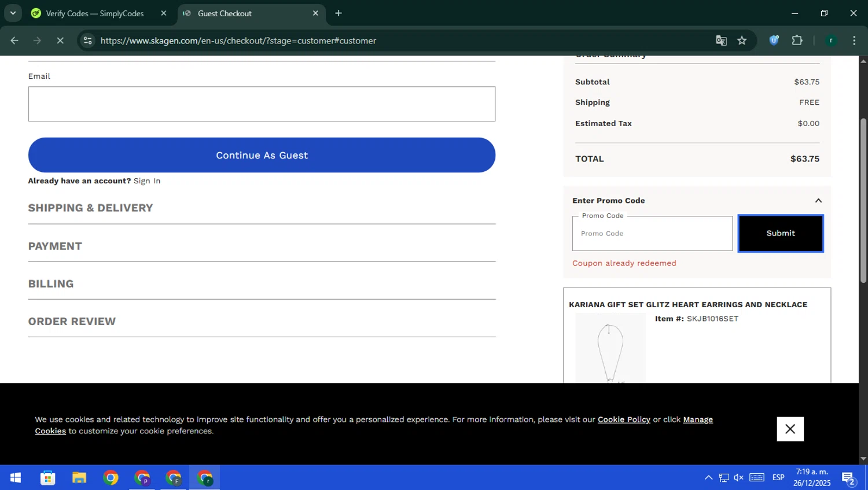Stop loading the page
The height and width of the screenshot is (490, 868).
click(60, 40)
